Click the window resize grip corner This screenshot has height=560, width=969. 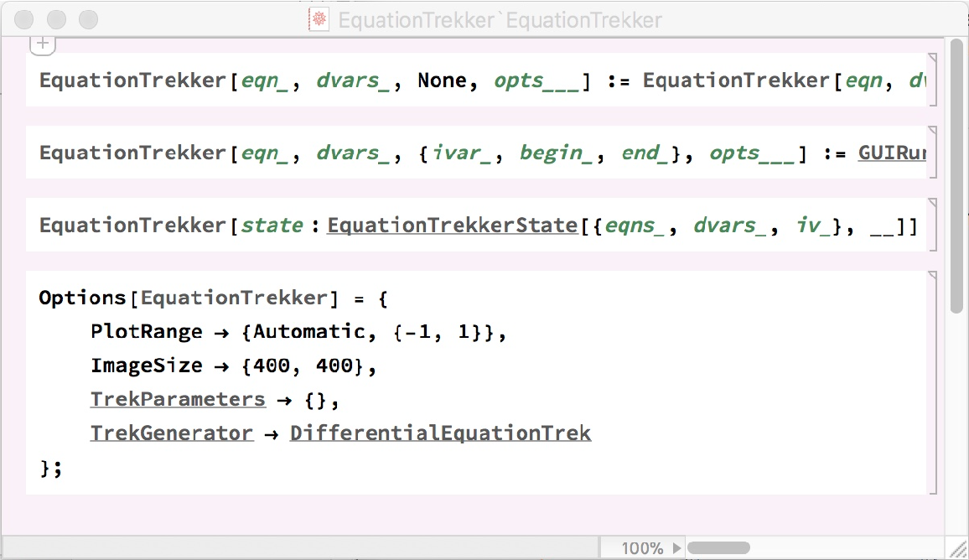point(957,548)
